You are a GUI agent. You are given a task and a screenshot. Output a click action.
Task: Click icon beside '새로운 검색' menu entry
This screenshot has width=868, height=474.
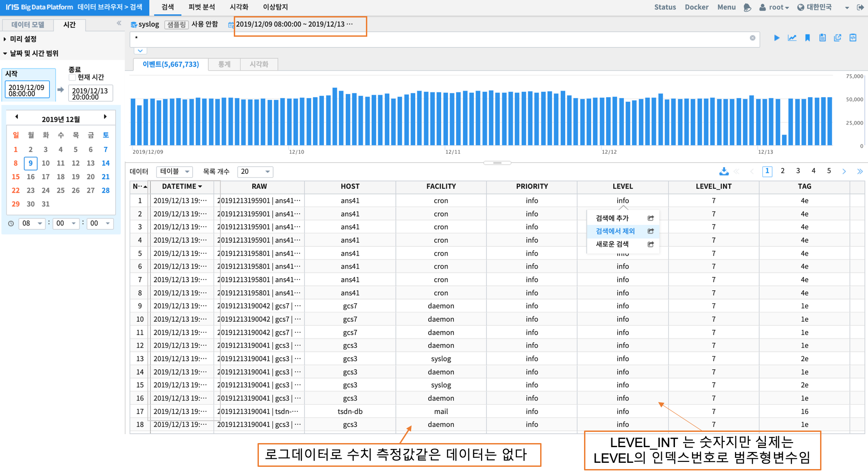[651, 244]
